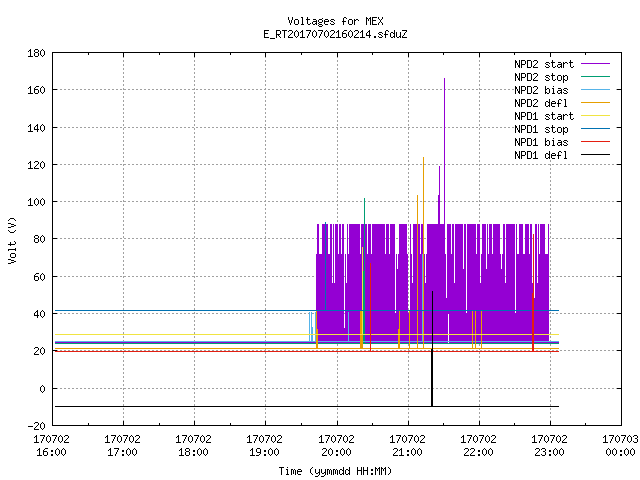Viewport: 640px width, 480px height.
Task: Click the 0 y-axis tick label
Action: click(x=42, y=389)
